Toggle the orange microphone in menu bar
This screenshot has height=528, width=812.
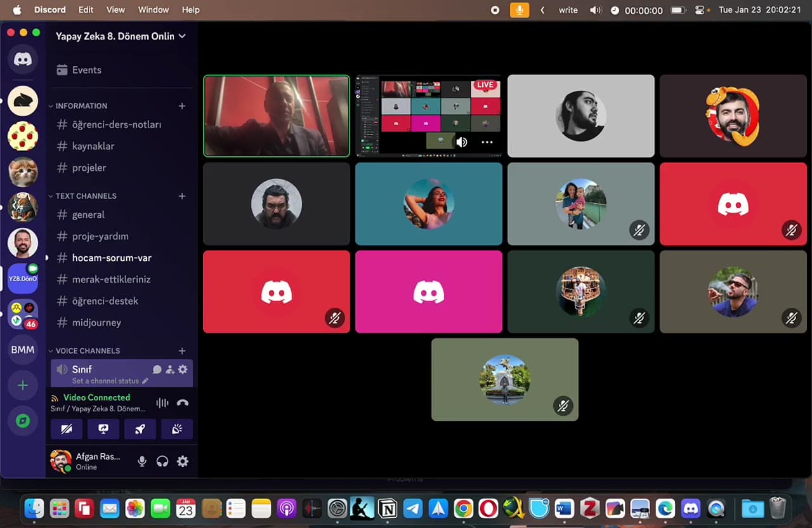tap(520, 10)
